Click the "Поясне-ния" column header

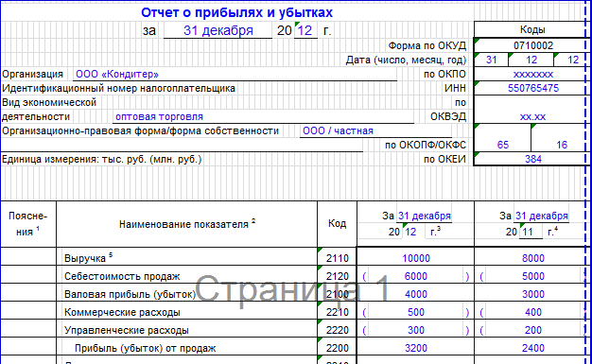pos(28,224)
